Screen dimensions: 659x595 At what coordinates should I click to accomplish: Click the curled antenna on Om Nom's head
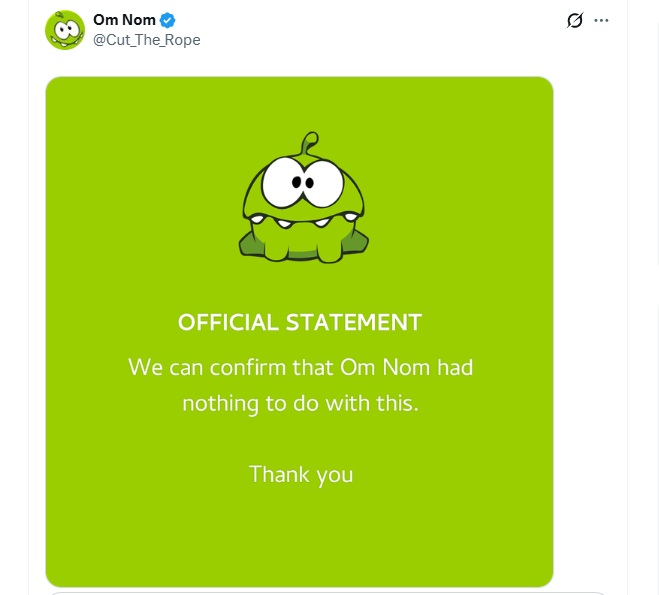310,140
